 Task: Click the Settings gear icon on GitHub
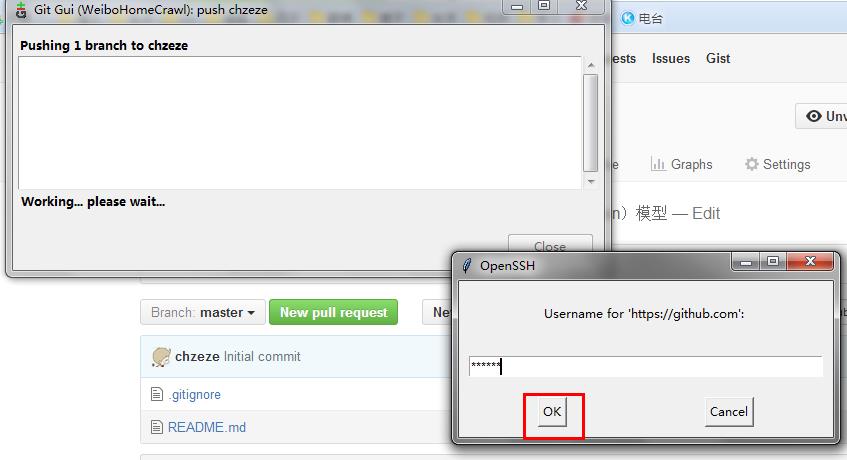(x=751, y=164)
